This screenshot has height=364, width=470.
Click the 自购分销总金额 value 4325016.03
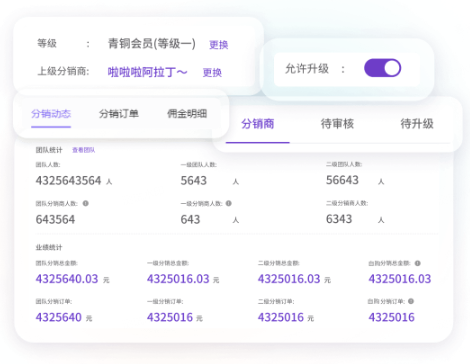point(400,279)
